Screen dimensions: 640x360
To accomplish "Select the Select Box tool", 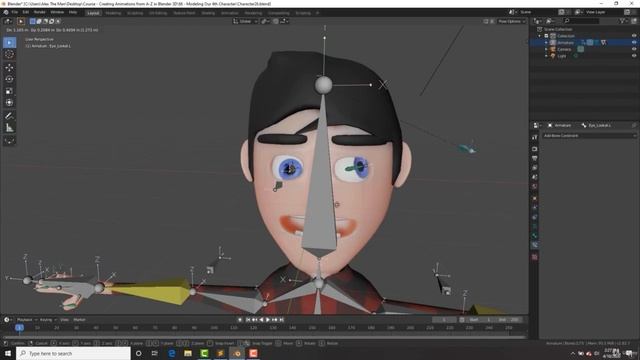I will [9, 42].
